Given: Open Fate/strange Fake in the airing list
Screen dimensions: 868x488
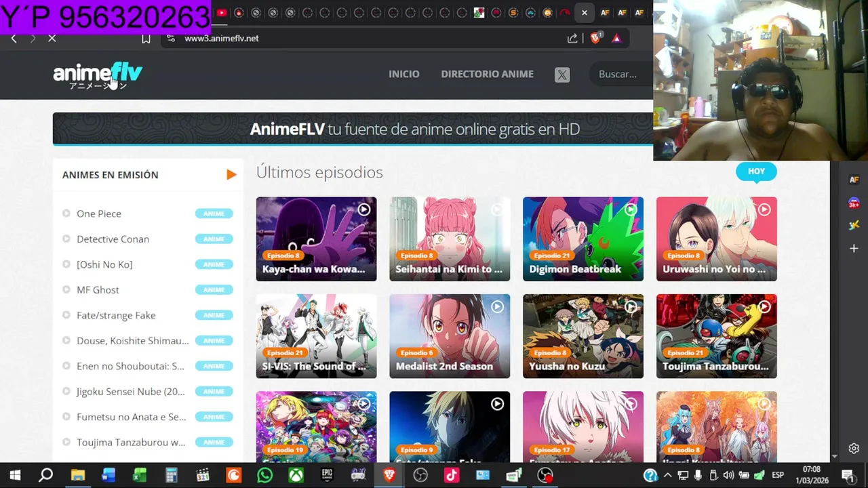Looking at the screenshot, I should tap(116, 315).
